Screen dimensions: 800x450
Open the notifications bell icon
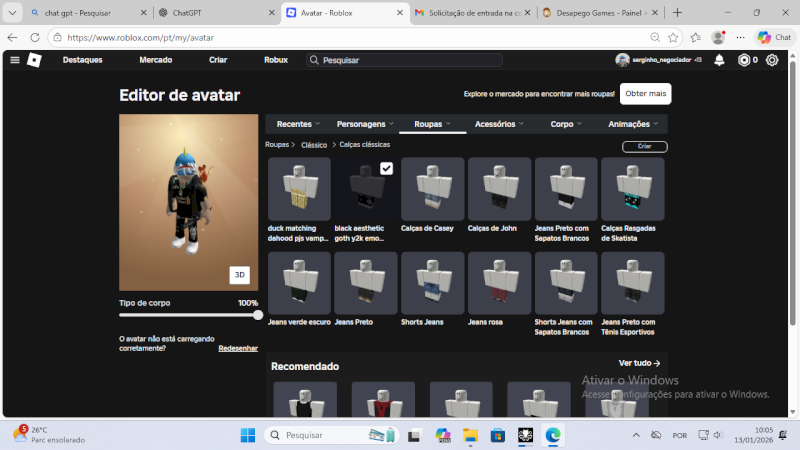[719, 60]
